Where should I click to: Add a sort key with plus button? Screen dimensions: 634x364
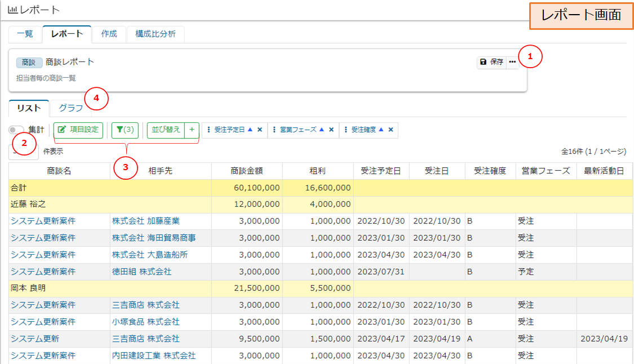coord(192,130)
